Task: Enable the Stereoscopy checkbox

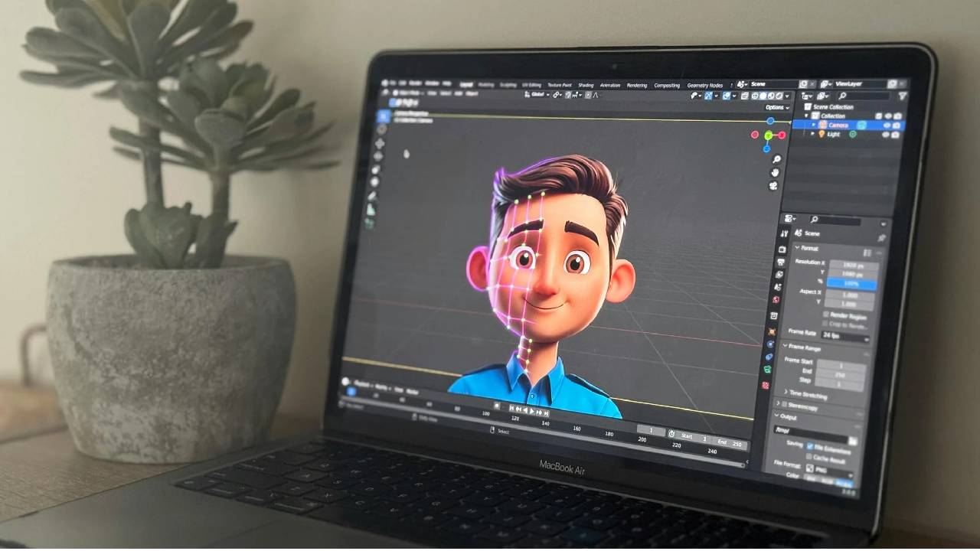Action: 785,404
